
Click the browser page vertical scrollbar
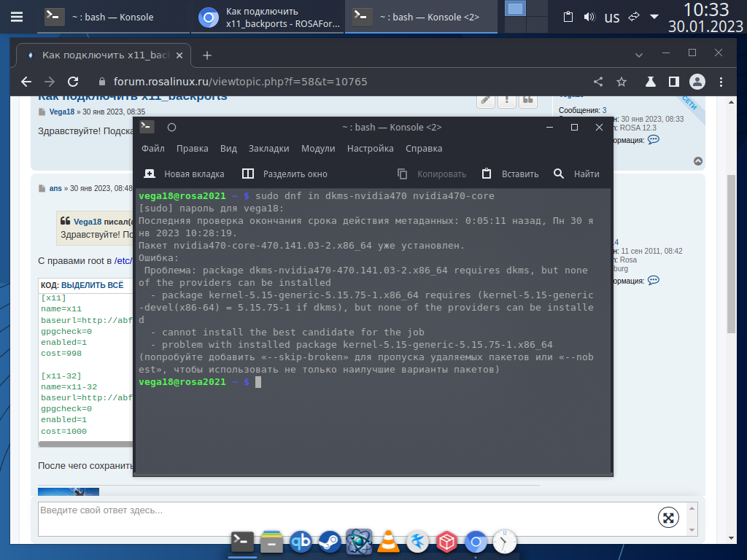(731, 254)
